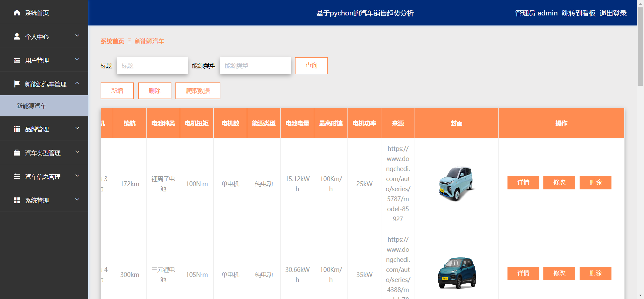Image resolution: width=644 pixels, height=299 pixels.
Task: Click the home icon beside 系统首页
Action: coord(17,13)
